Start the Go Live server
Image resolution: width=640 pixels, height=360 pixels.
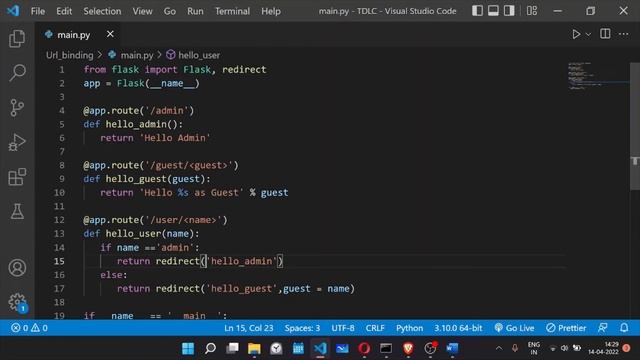point(514,328)
